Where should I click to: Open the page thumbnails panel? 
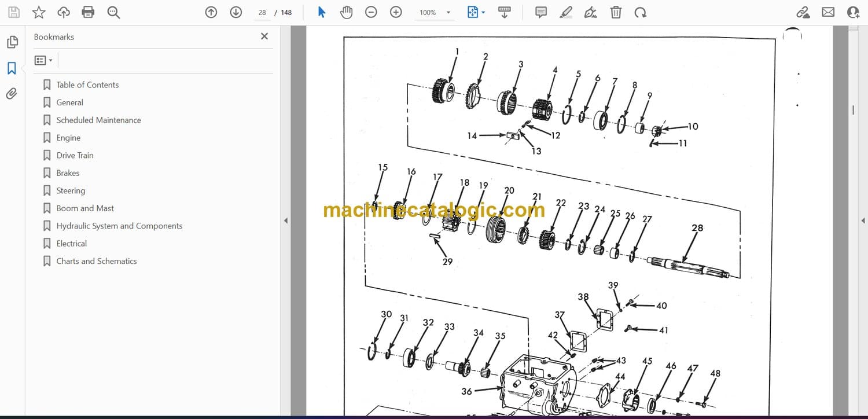(12, 42)
